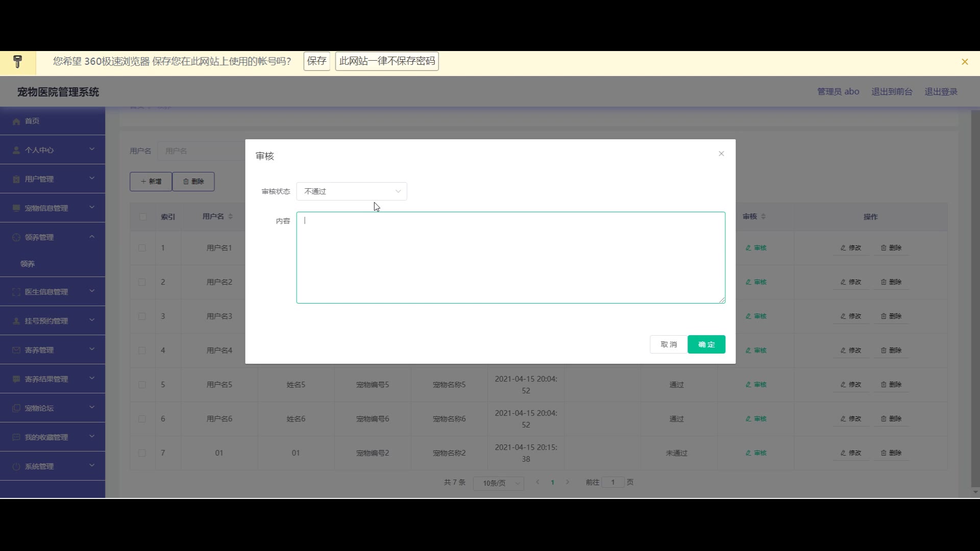Dismiss the password save notification bar
This screenshot has width=980, height=551.
[x=964, y=62]
